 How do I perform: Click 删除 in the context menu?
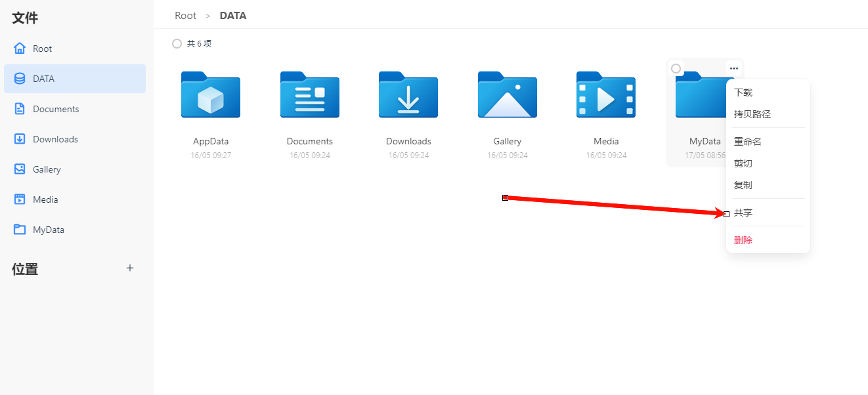(743, 240)
